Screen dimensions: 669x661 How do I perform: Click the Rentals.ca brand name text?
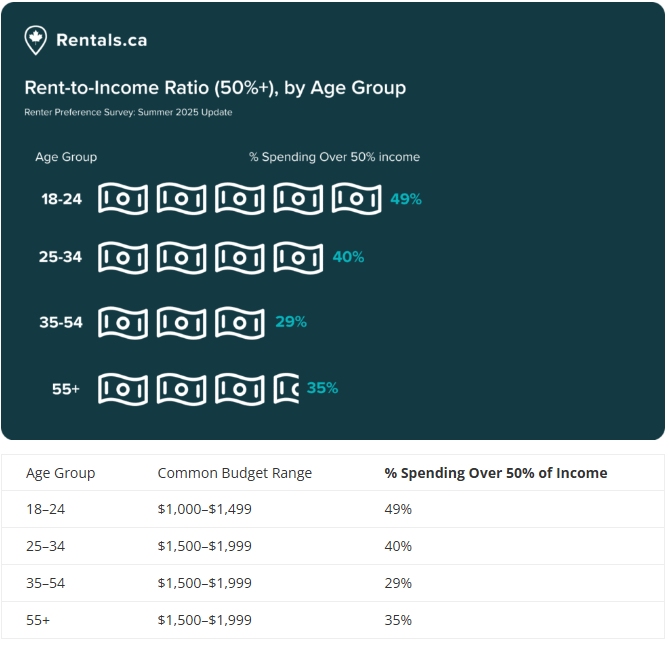[x=102, y=40]
